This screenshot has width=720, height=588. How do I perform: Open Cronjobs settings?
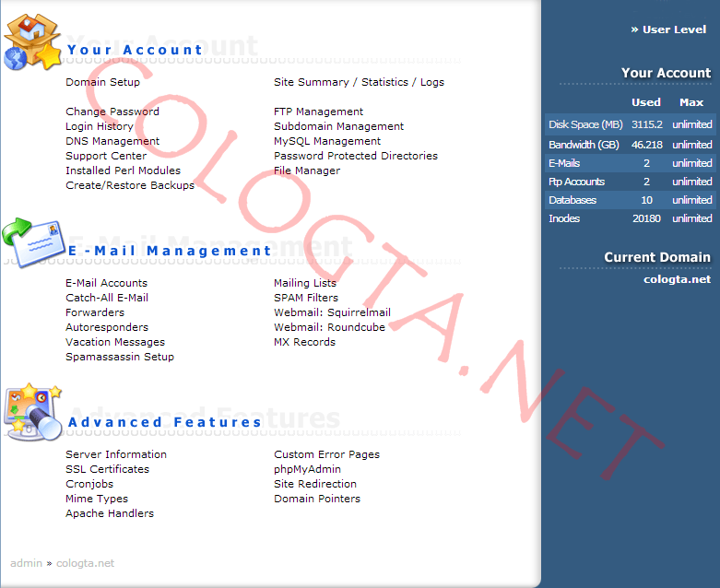[89, 484]
